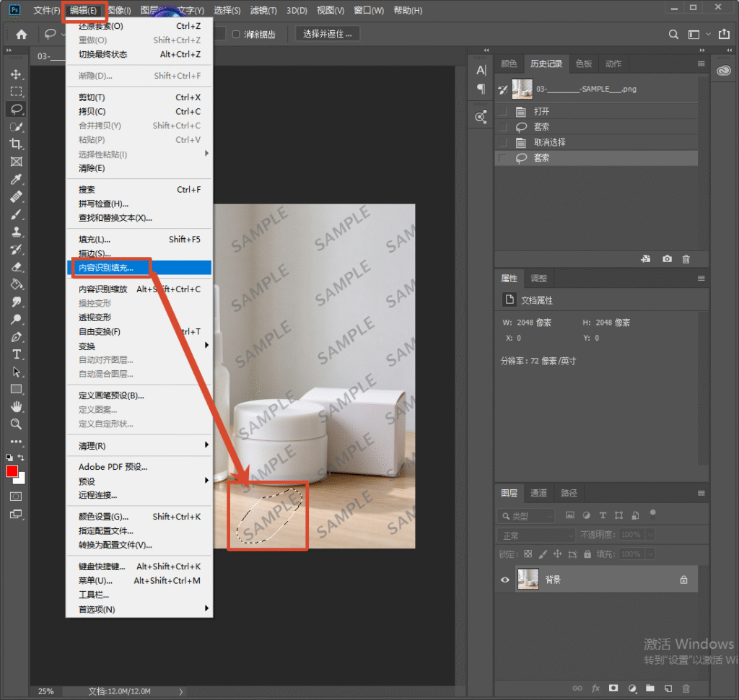Toggle the 消除锯齿 anti-alias checkbox

(236, 34)
